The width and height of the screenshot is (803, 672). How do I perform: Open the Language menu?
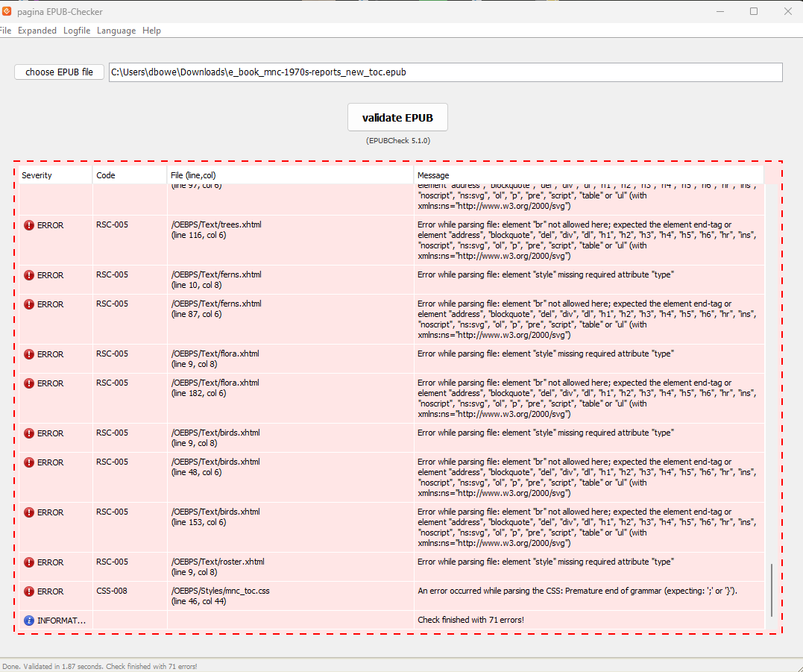click(116, 31)
